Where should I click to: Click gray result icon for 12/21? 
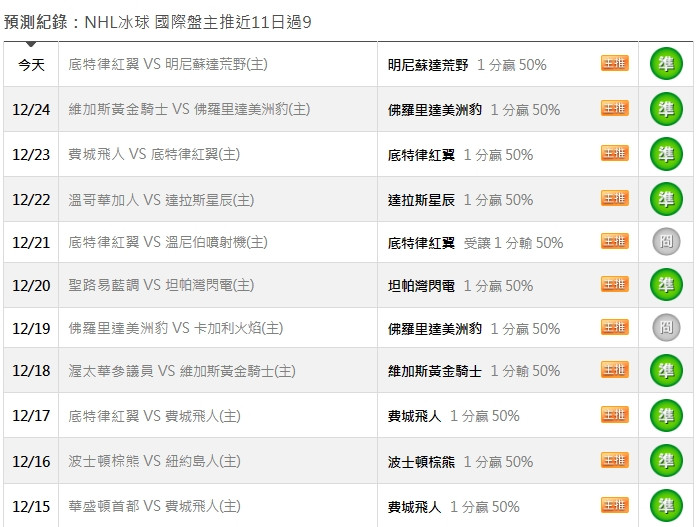666,242
